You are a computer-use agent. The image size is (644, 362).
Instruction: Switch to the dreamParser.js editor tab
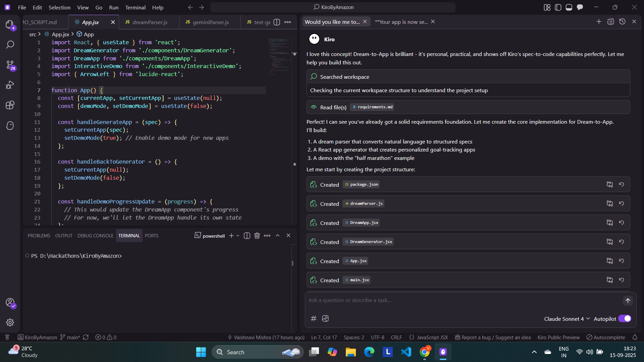[x=150, y=22]
